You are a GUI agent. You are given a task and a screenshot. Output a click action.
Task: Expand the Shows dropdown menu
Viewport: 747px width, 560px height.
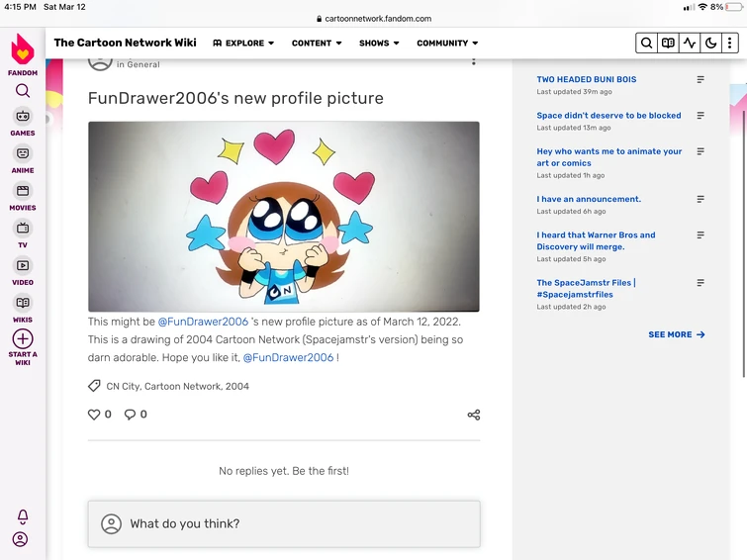click(379, 43)
